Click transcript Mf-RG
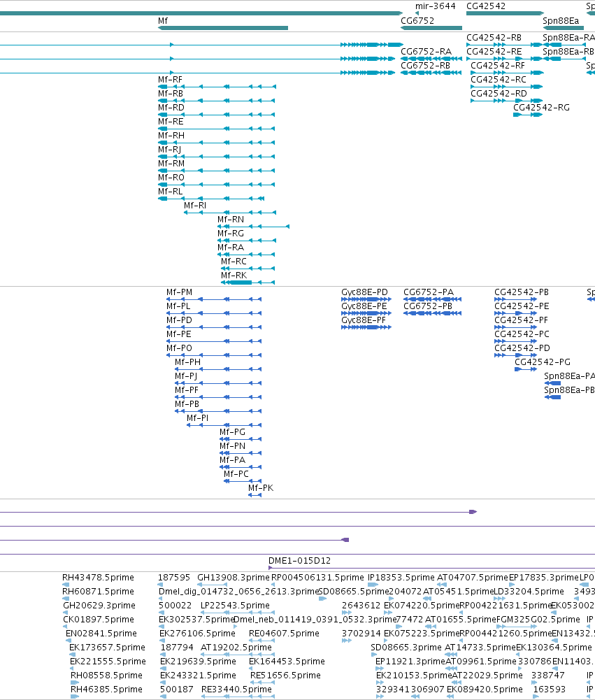The height and width of the screenshot is (700, 595). (231, 234)
